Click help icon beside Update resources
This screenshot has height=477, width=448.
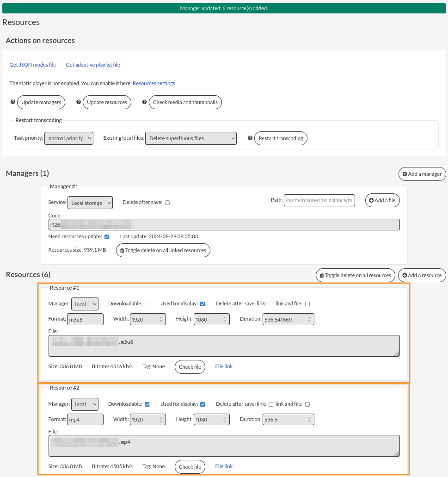tap(79, 102)
